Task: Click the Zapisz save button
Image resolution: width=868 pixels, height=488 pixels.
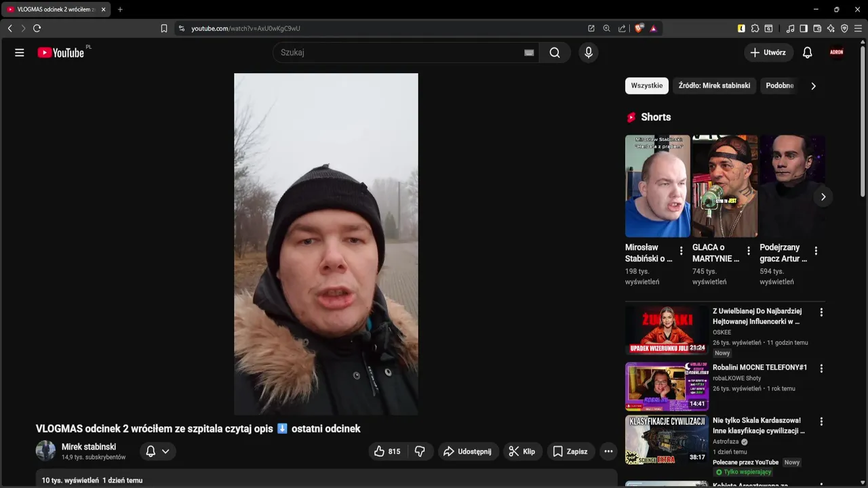Action: 570,451
